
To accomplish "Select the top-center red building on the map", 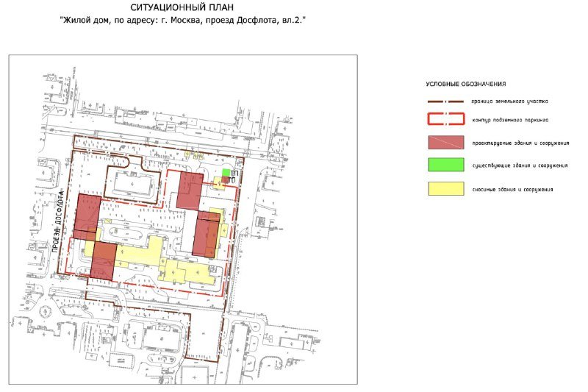I will [x=190, y=191].
